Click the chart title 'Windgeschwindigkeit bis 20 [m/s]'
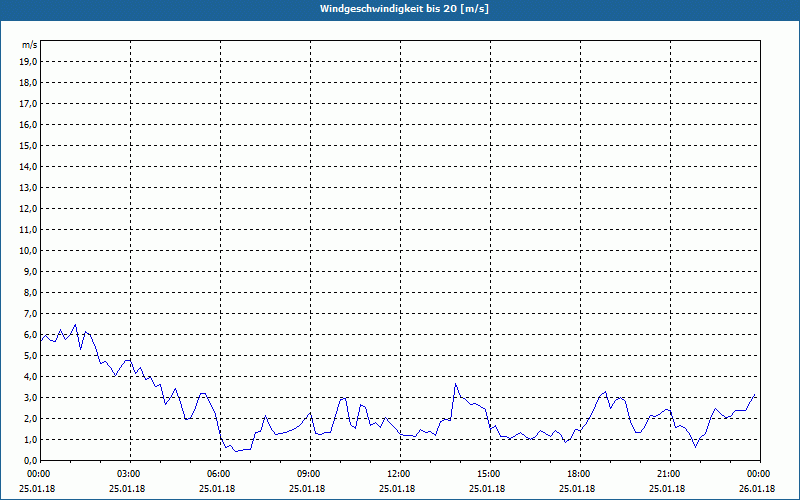The image size is (800, 500). (404, 9)
